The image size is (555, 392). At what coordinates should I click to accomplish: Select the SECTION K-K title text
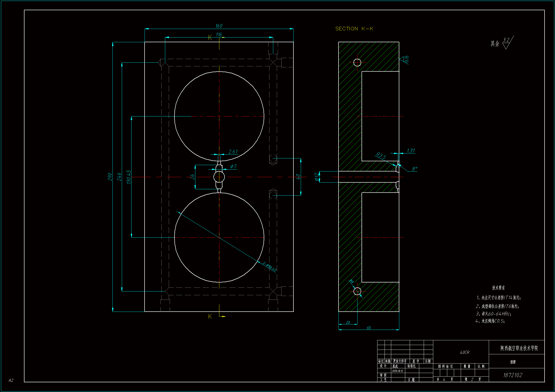[354, 29]
